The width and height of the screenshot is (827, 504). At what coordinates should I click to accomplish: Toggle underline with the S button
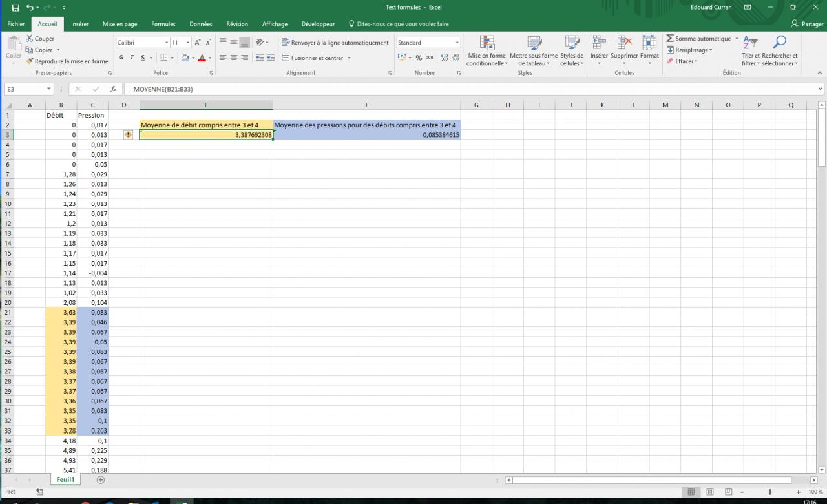(143, 58)
